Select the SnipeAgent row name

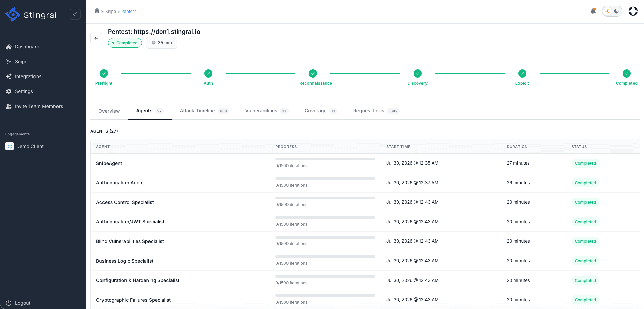109,163
